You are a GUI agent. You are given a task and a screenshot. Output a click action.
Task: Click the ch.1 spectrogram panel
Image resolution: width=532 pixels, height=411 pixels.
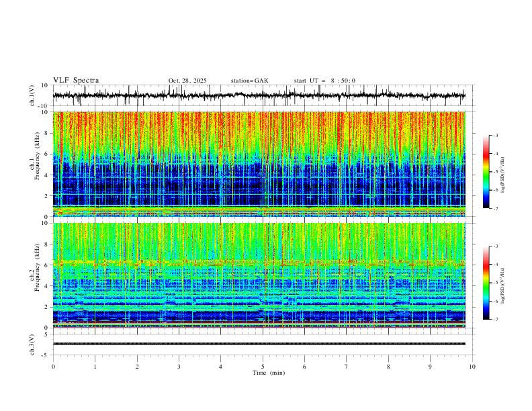[x=259, y=164]
